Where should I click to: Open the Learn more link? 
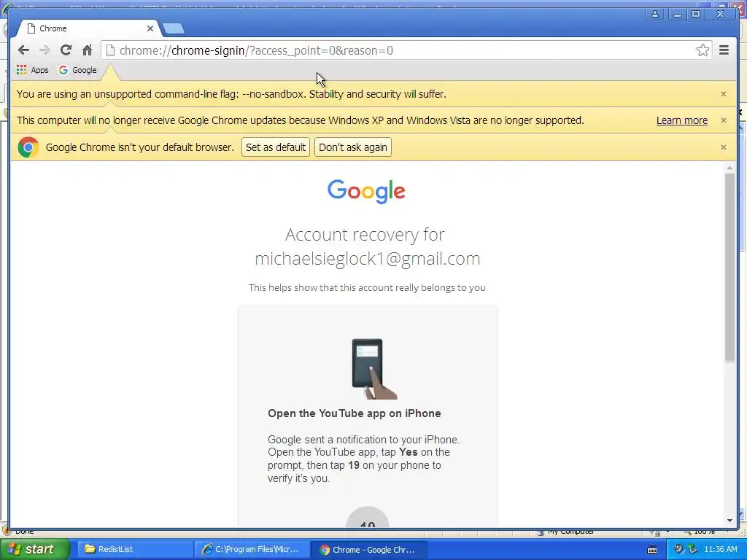pyautogui.click(x=682, y=120)
